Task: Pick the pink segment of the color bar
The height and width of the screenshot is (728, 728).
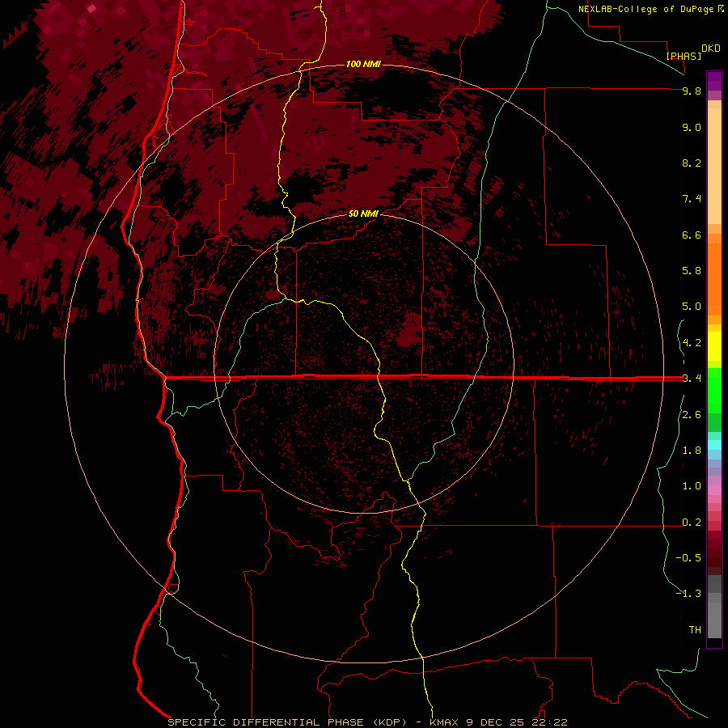Action: coord(714,490)
